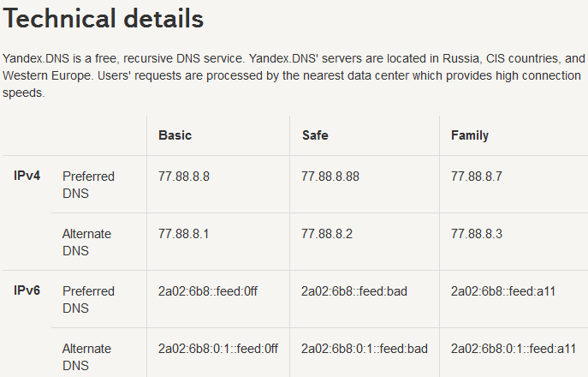Click the Family column header
588x377 pixels.
point(470,135)
